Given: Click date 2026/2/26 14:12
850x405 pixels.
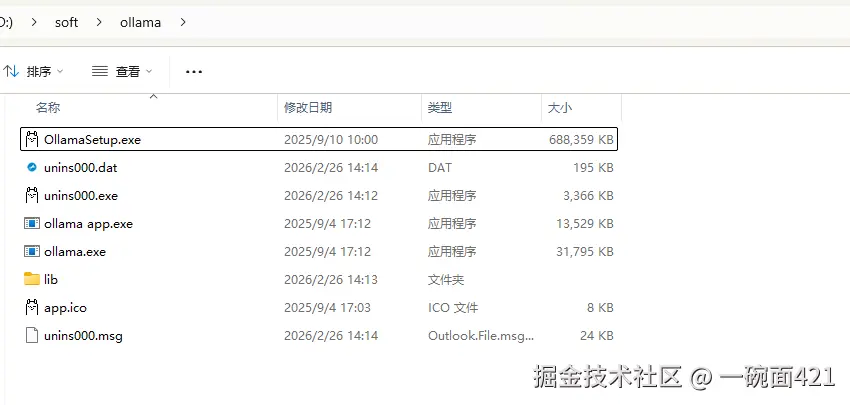Looking at the screenshot, I should pyautogui.click(x=331, y=195).
